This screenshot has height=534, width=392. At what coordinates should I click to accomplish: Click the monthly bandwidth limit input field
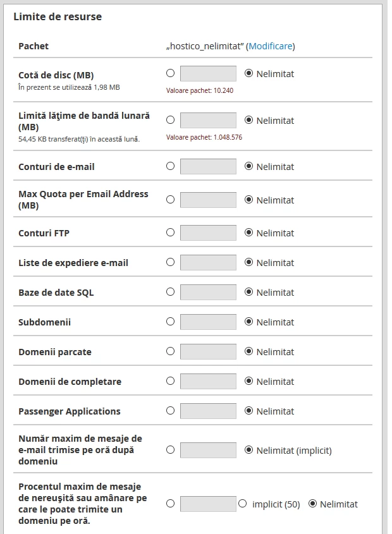coord(208,120)
